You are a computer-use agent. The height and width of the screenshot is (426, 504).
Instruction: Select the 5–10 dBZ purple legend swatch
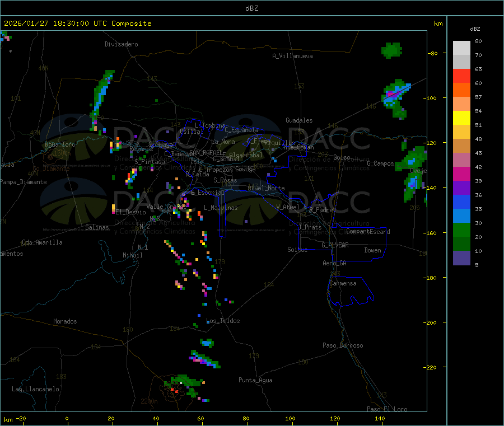(461, 258)
